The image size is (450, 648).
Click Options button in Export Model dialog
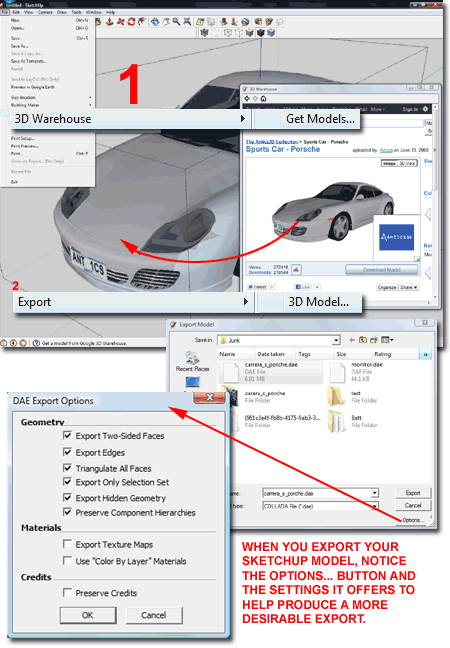click(x=413, y=520)
